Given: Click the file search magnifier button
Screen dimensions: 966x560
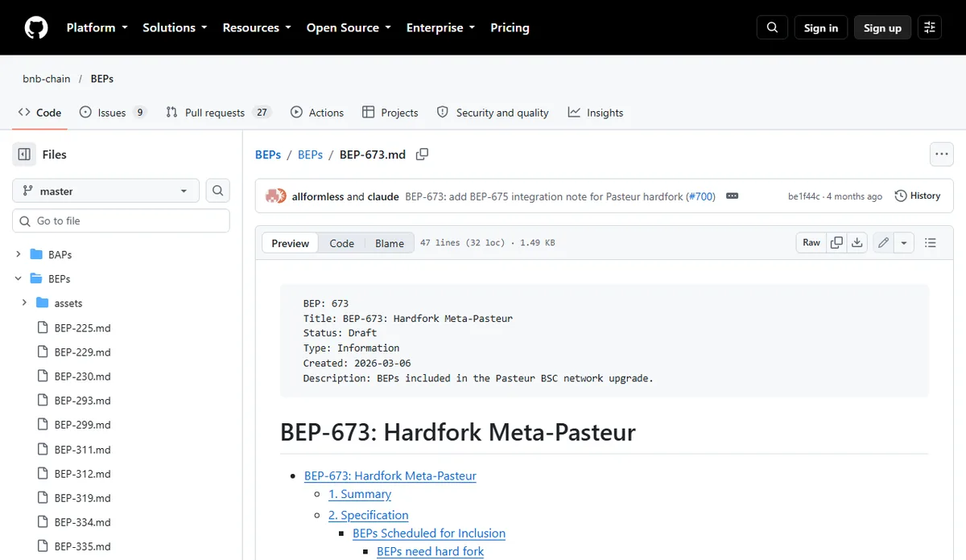Looking at the screenshot, I should 217,191.
